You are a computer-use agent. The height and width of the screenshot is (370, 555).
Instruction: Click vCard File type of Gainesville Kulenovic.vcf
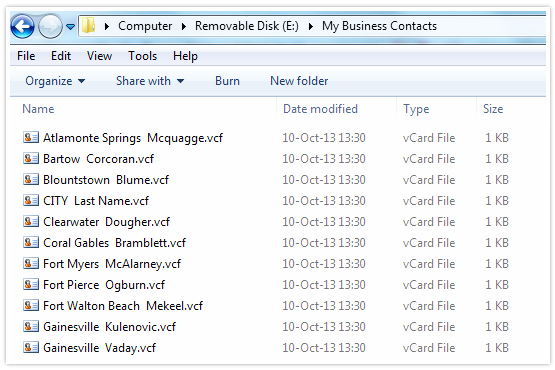429,327
